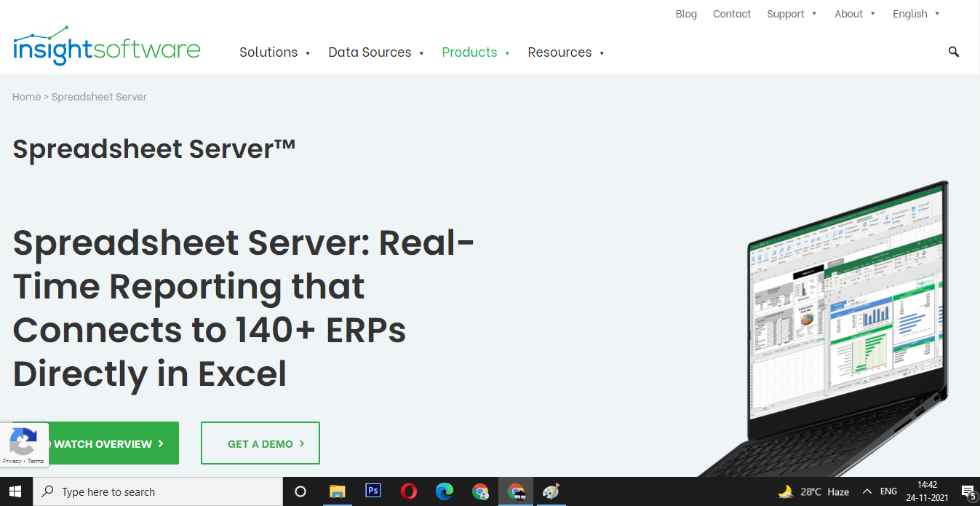Open the weather icon in system tray

point(786,491)
